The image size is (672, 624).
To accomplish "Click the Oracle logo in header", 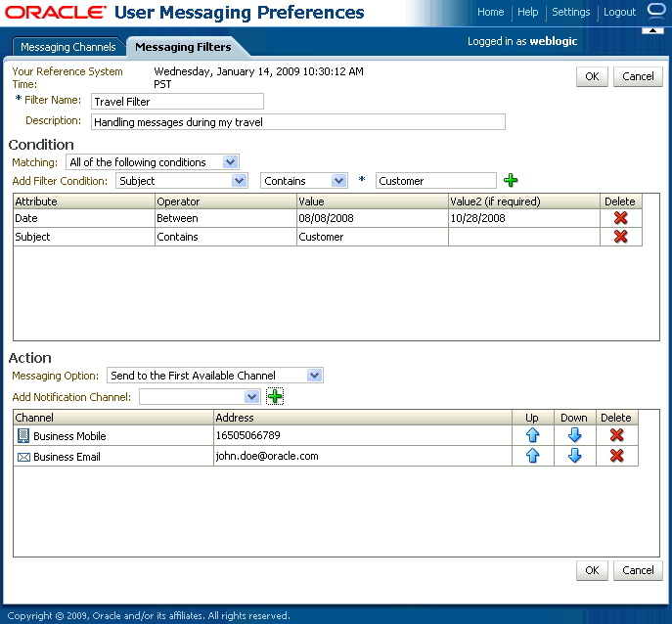I will tap(56, 12).
